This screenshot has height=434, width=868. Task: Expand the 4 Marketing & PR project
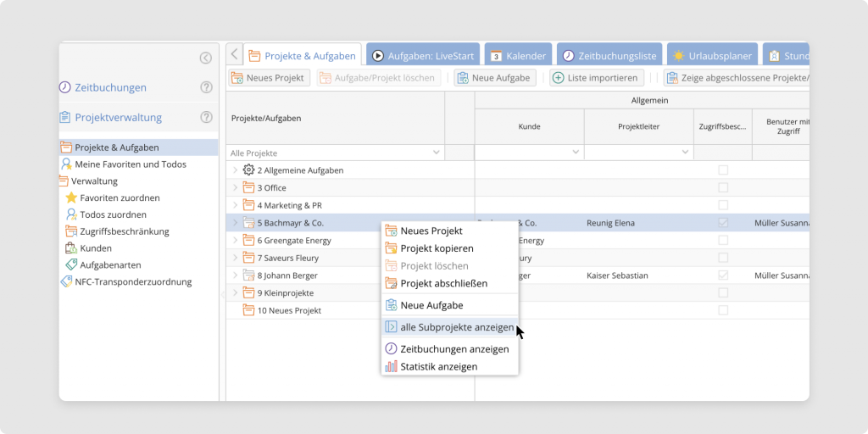236,205
